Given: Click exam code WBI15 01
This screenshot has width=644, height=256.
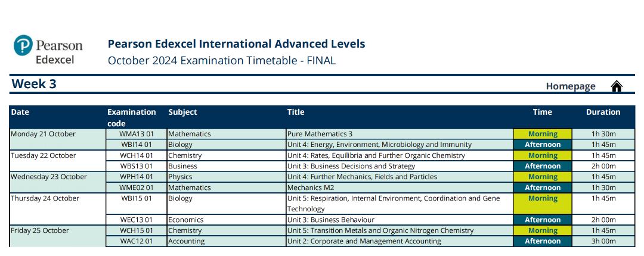Looking at the screenshot, I should point(137,204).
